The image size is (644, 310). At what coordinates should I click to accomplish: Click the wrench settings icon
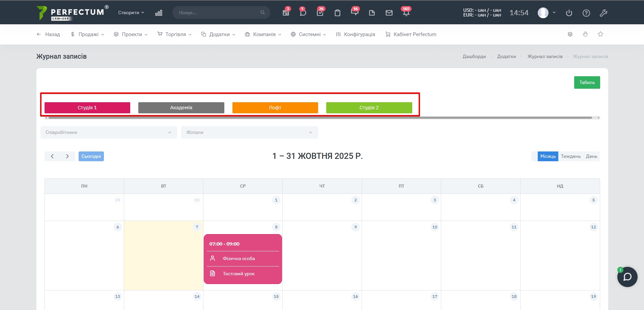point(604,13)
